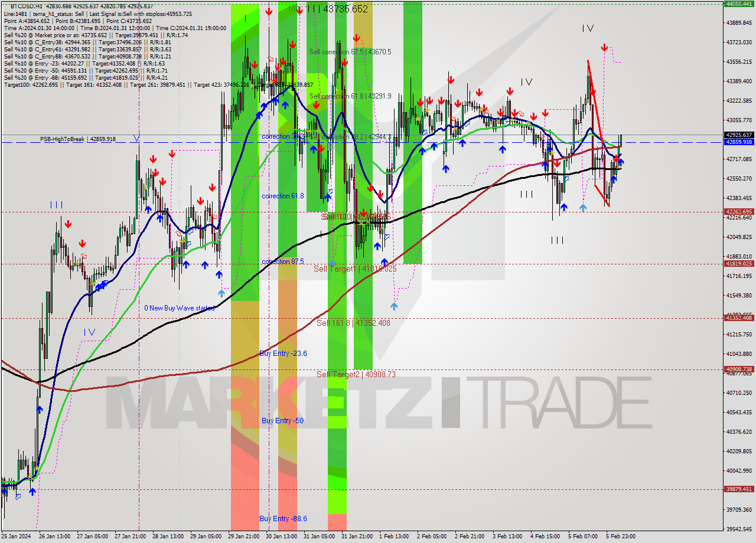Click the 43055.85 price scale value
756x543 pixels.
[x=739, y=120]
